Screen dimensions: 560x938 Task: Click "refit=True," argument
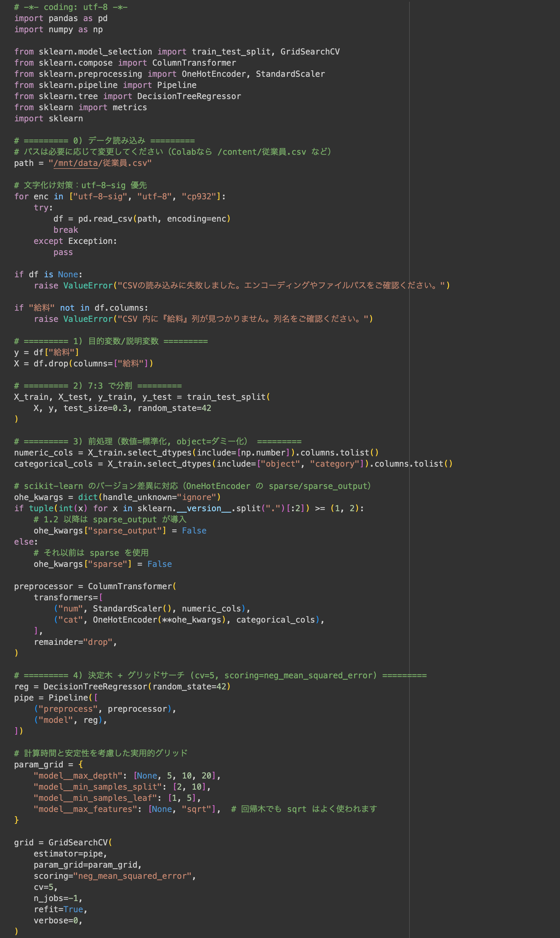click(x=61, y=909)
